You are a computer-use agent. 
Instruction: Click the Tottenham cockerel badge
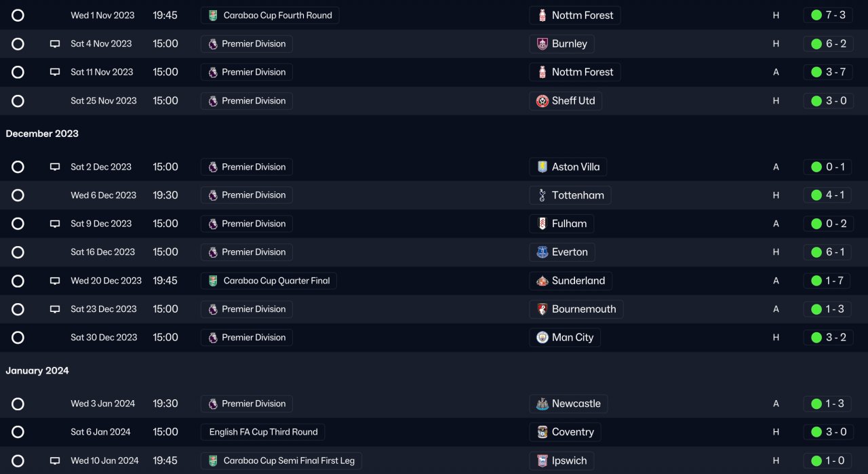(x=542, y=195)
